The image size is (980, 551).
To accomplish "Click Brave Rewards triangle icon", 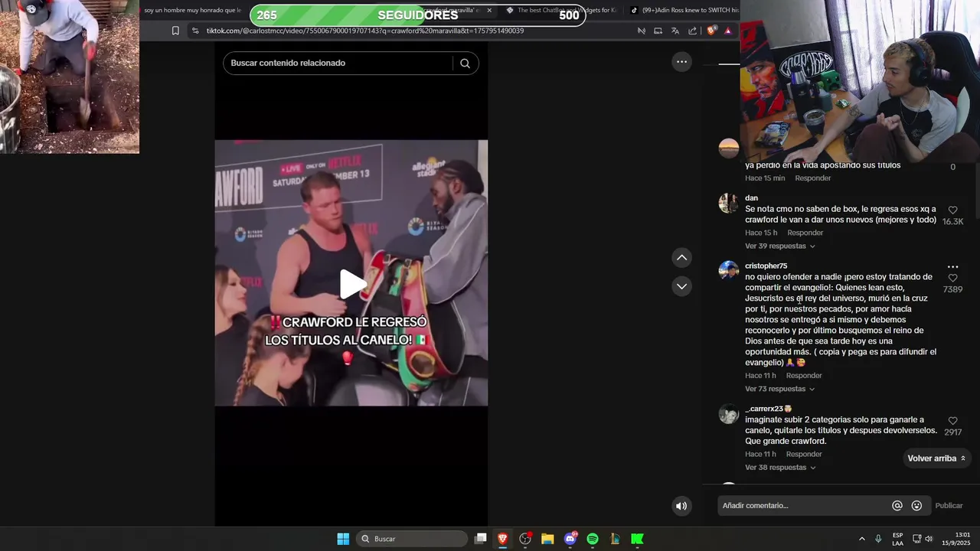I will coord(728,31).
